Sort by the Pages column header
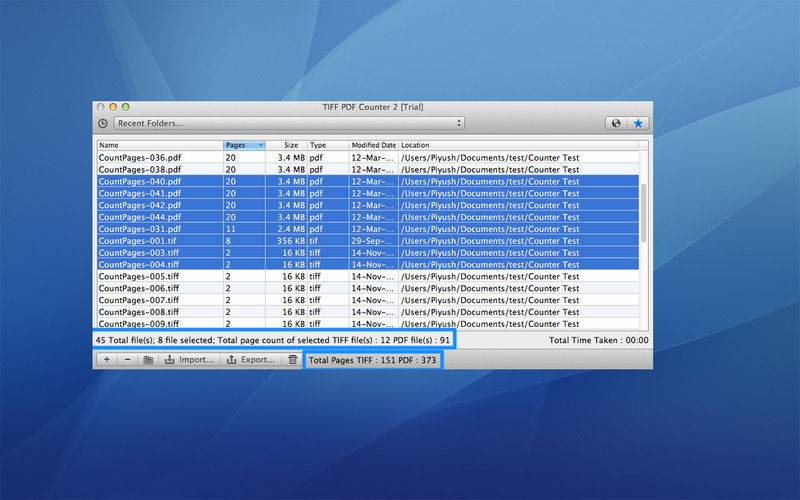Screen dimensions: 800x500 [244, 145]
